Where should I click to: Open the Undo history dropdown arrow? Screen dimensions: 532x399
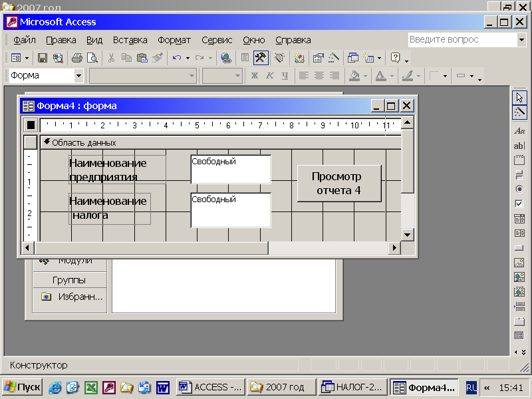[188, 58]
